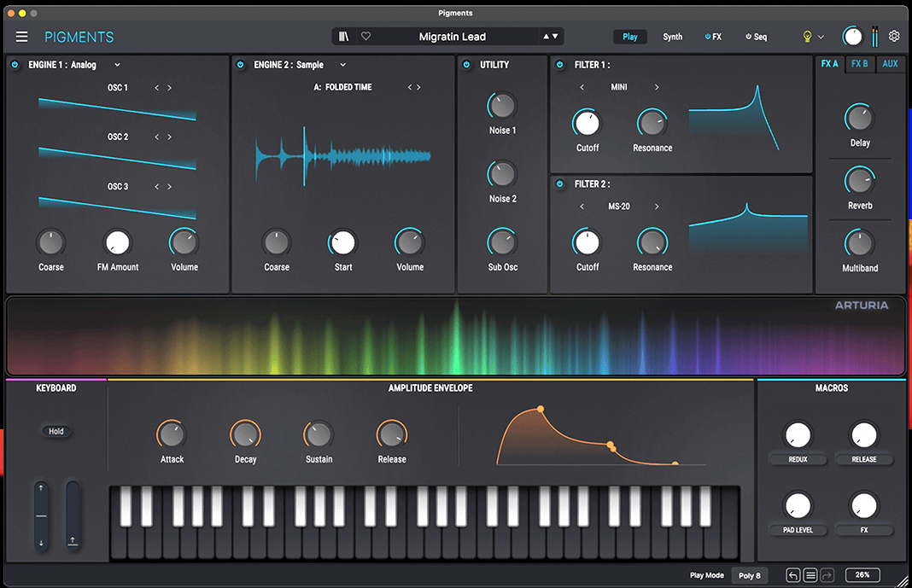Screen dimensions: 912x588
Task: Open the Poly 8 play mode selector
Action: coord(749,575)
